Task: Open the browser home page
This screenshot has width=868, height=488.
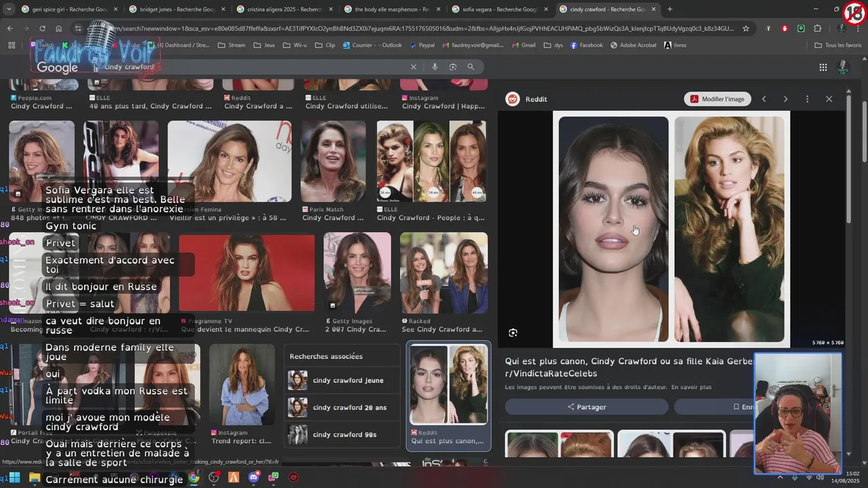Action: (x=59, y=28)
